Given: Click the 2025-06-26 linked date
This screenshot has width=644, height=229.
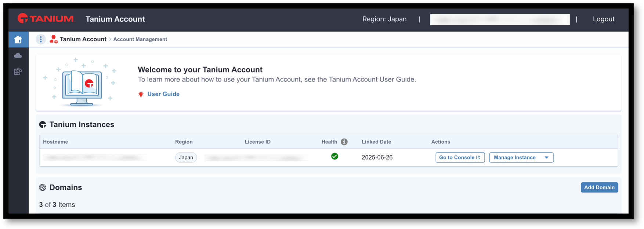Looking at the screenshot, I should (377, 157).
